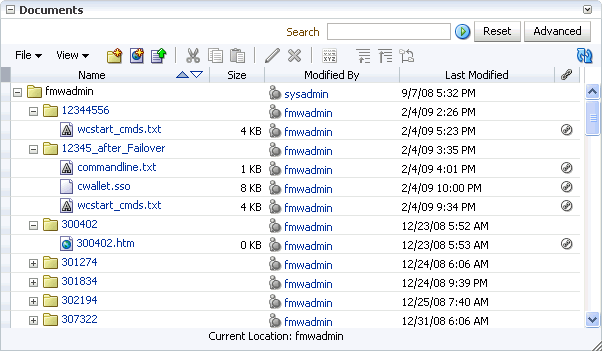Sort Name column descending
The image size is (602, 363).
click(x=197, y=75)
